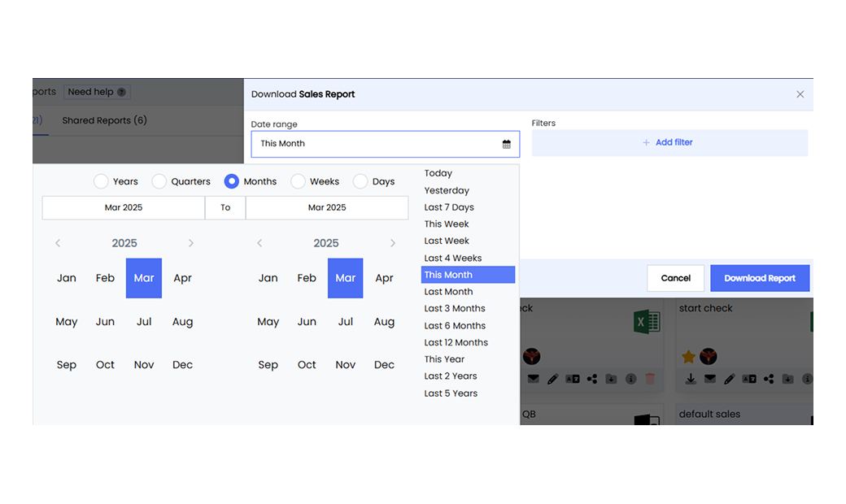Image resolution: width=846 pixels, height=504 pixels.
Task: Click the info icon on the Excel card
Action: click(x=630, y=379)
